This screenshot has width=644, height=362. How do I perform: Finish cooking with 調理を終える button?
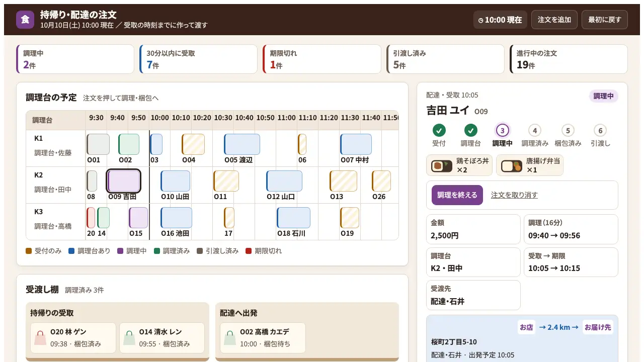(457, 195)
